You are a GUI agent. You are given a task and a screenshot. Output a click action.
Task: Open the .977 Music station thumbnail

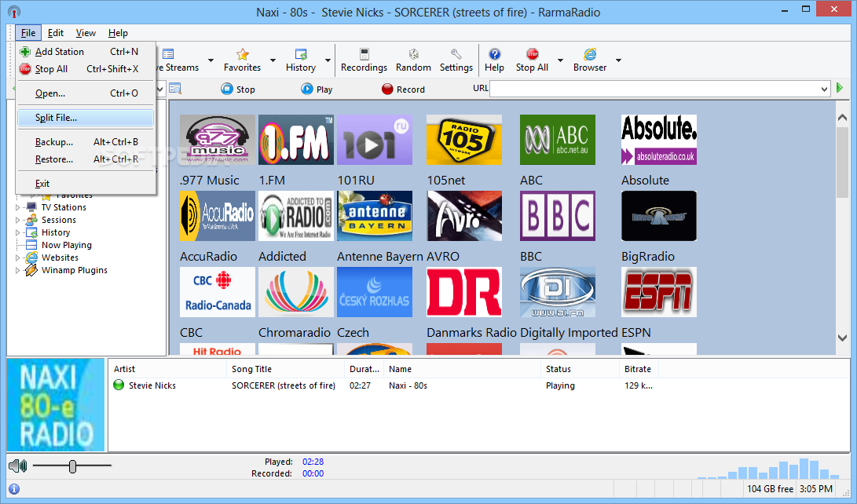218,140
